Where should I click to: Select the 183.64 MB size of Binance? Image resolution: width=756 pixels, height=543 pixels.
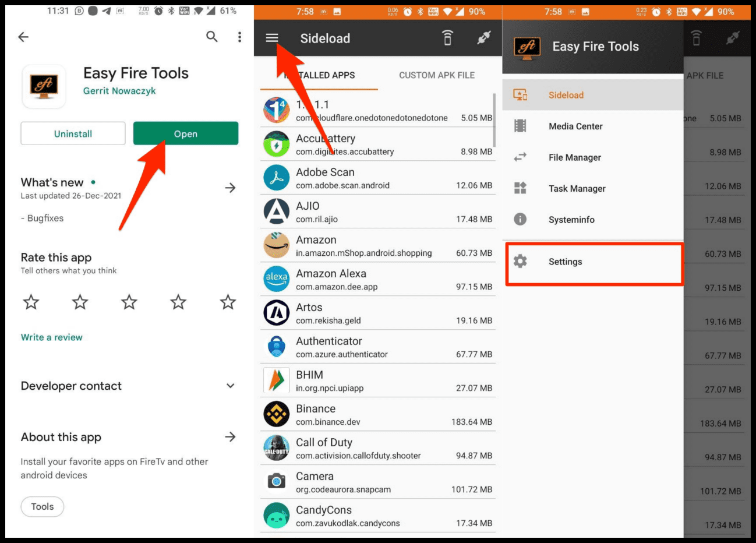point(472,422)
